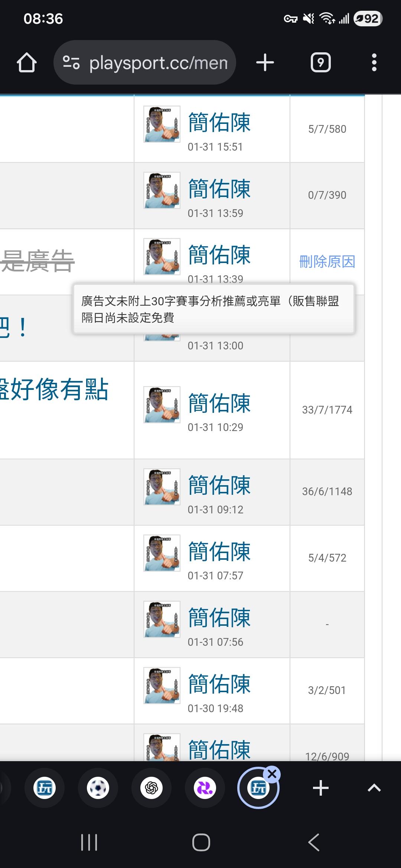Tap the Wi-Fi status icon
Image resolution: width=401 pixels, height=868 pixels.
click(x=327, y=18)
